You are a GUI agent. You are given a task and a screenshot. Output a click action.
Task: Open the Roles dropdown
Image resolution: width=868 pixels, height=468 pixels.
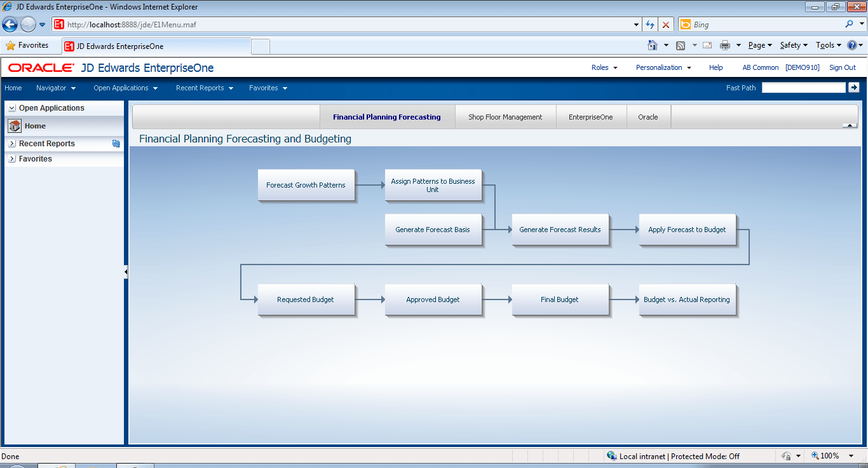[x=604, y=67]
